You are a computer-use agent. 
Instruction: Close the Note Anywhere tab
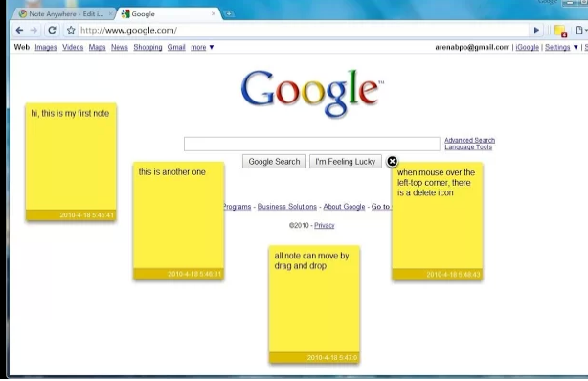tap(110, 13)
